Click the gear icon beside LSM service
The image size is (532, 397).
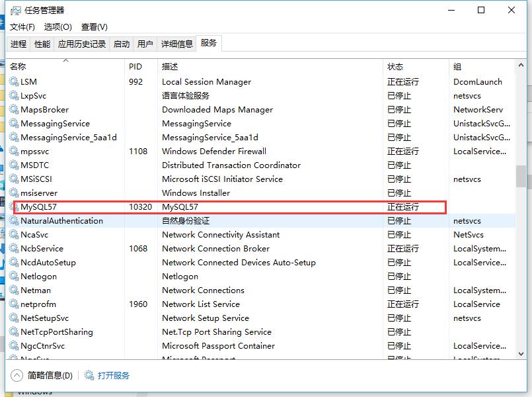click(14, 81)
